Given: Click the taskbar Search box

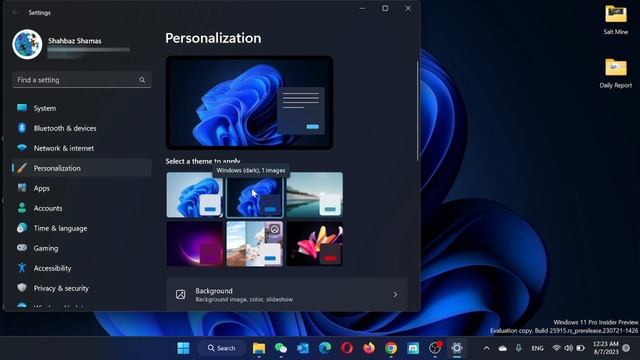Looking at the screenshot, I should pyautogui.click(x=222, y=348).
